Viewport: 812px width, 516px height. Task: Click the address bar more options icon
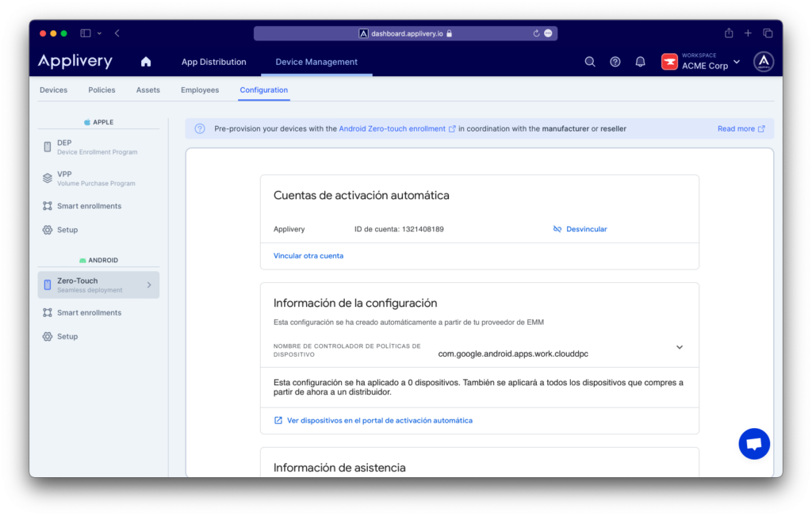pos(549,33)
